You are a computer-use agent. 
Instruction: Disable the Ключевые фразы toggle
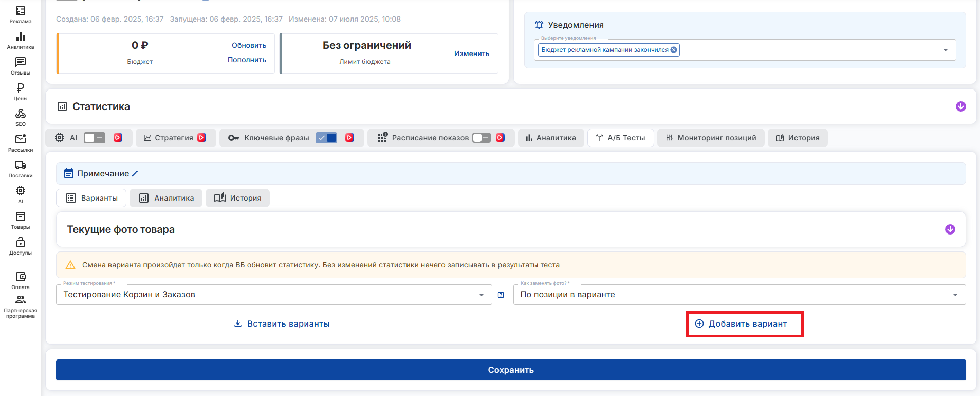pyautogui.click(x=326, y=138)
